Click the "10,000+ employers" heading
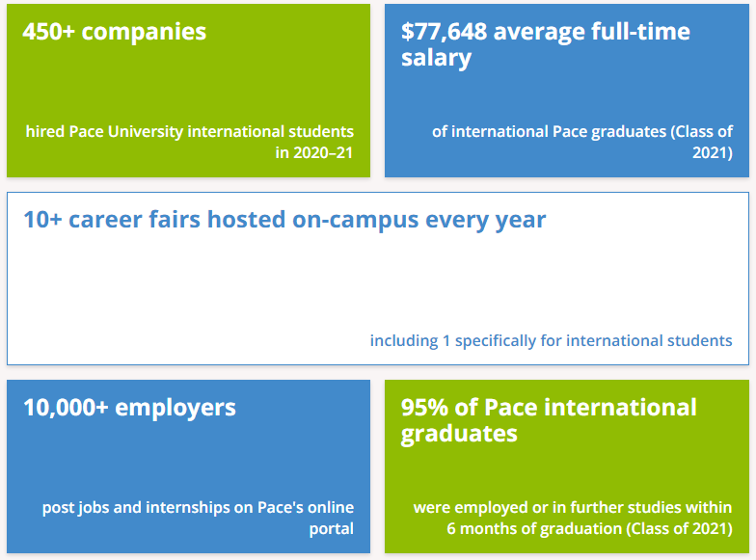 pyautogui.click(x=129, y=407)
